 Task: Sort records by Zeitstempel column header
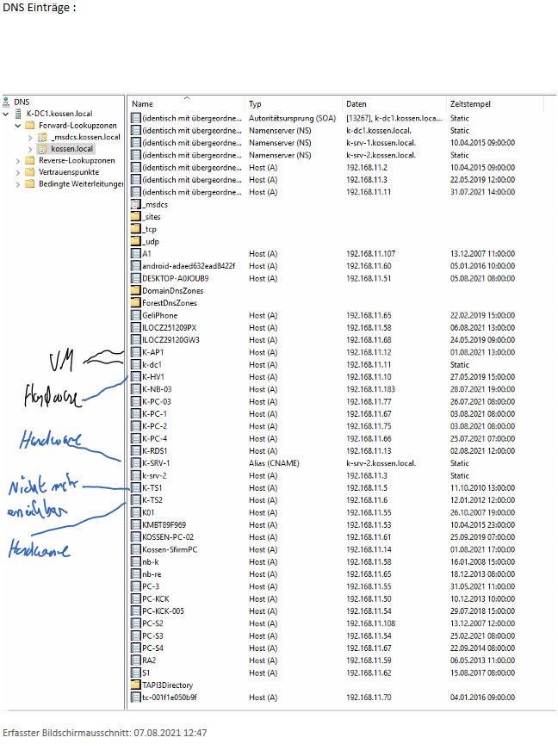(x=470, y=104)
